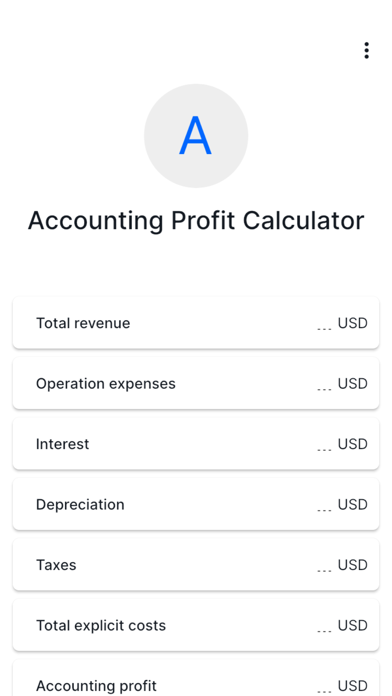392x696 pixels.
Task: Focus the Interest amount input
Action: pos(324,444)
